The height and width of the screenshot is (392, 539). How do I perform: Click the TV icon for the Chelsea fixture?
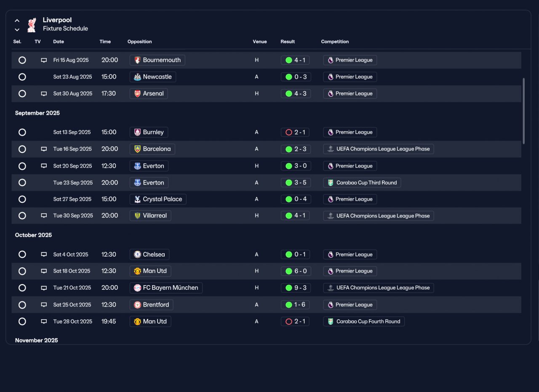44,254
